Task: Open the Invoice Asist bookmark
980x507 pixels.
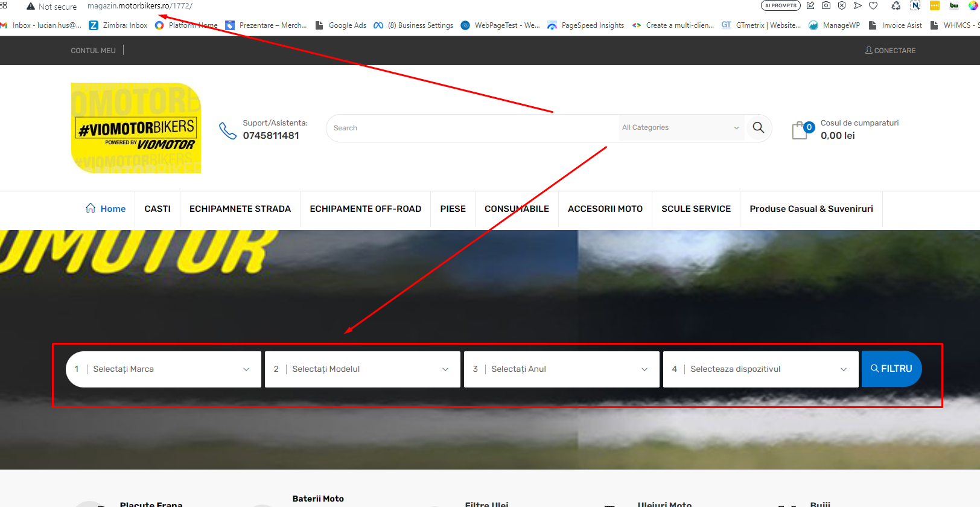Action: point(895,25)
